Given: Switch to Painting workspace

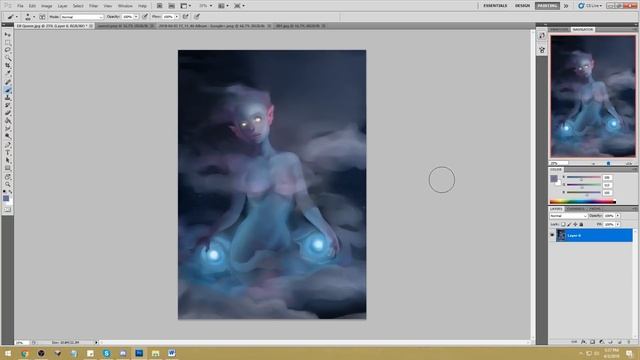Looking at the screenshot, I should pyautogui.click(x=547, y=6).
